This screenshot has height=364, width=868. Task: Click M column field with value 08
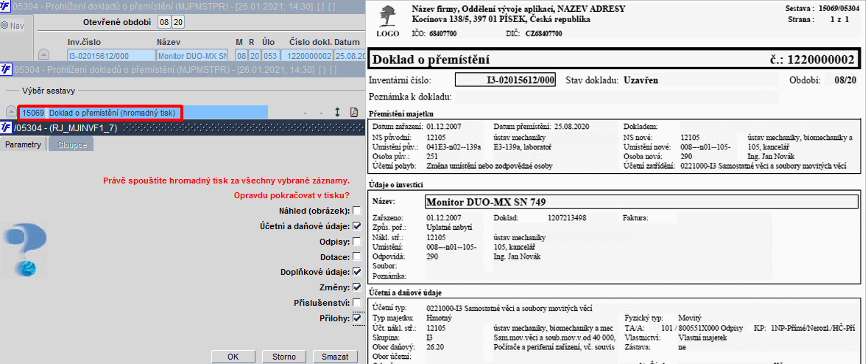coord(241,55)
